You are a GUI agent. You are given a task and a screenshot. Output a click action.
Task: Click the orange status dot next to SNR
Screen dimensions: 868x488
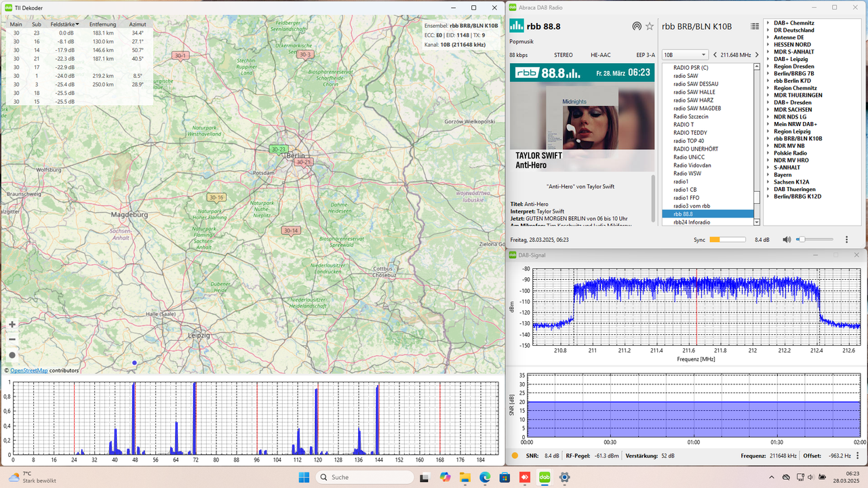[513, 455]
